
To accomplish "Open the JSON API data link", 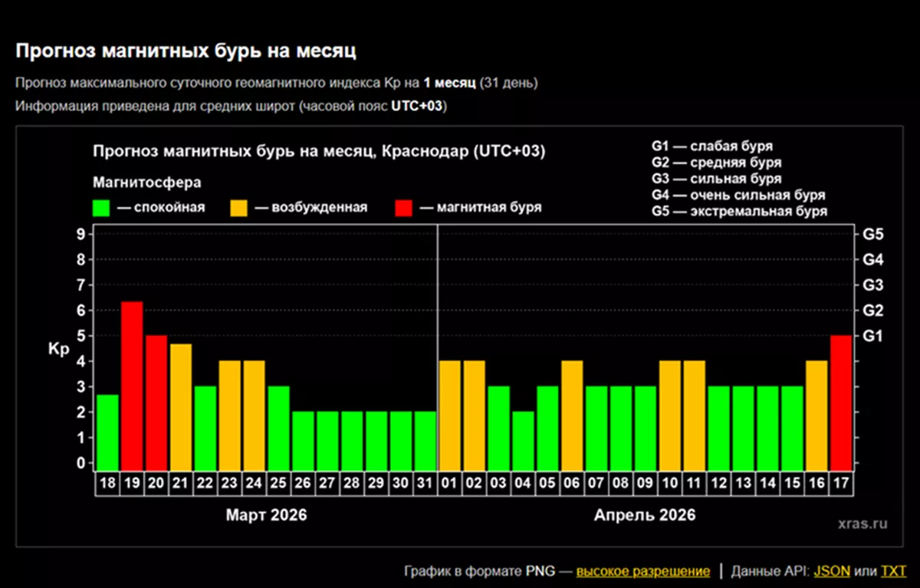I will (831, 571).
